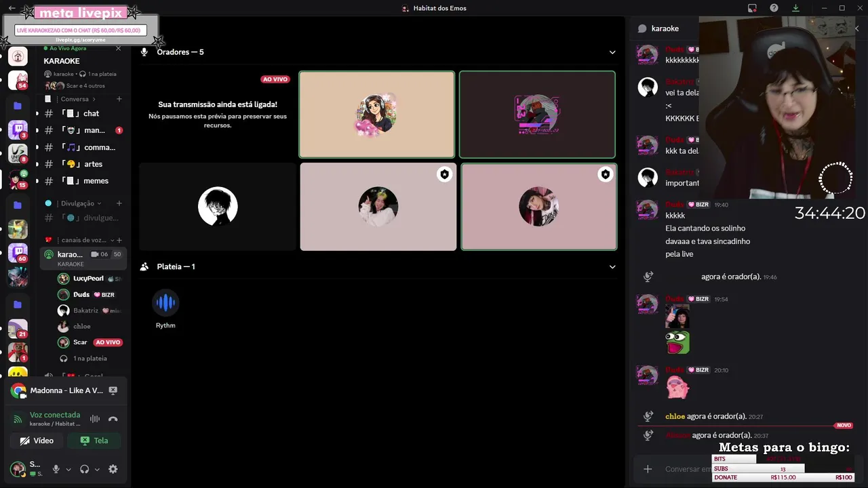Screen dimensions: 868x488
Task: Collapse the Conversa category
Action: click(x=75, y=99)
